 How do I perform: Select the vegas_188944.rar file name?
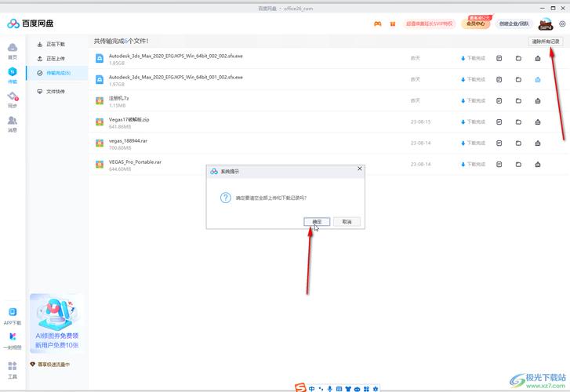pyautogui.click(x=128, y=140)
